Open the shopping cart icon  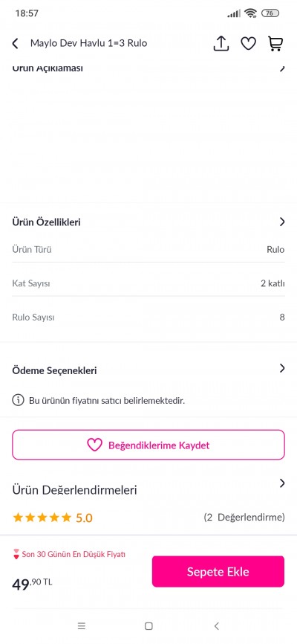pos(275,44)
